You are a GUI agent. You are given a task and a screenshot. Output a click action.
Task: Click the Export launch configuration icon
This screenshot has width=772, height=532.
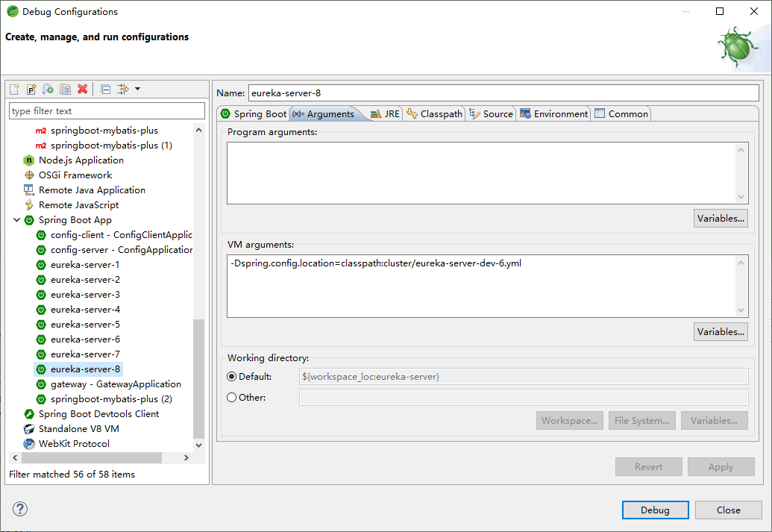pos(48,89)
